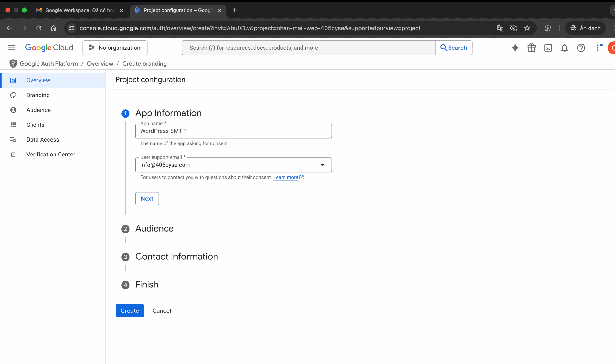615x364 pixels.
Task: Activate the Cloud Shell terminal icon
Action: point(548,48)
